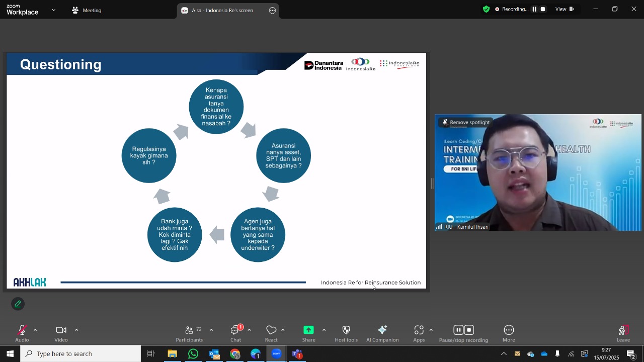Start video with the camera icon

pos(61,330)
